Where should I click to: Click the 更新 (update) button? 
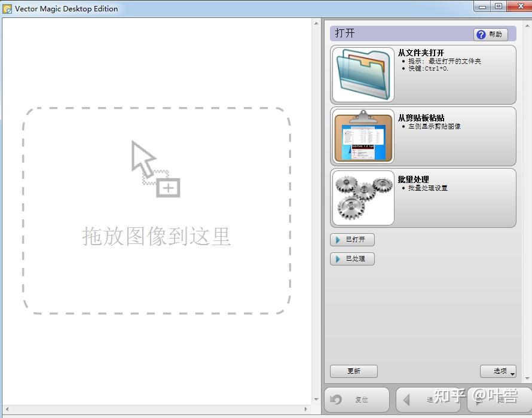coord(353,371)
